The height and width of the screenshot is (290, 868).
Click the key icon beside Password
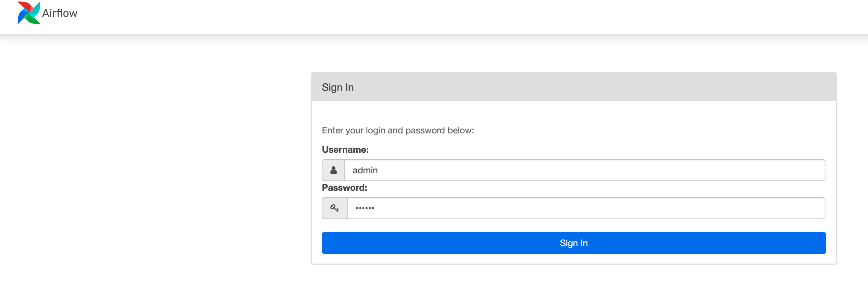tap(334, 208)
